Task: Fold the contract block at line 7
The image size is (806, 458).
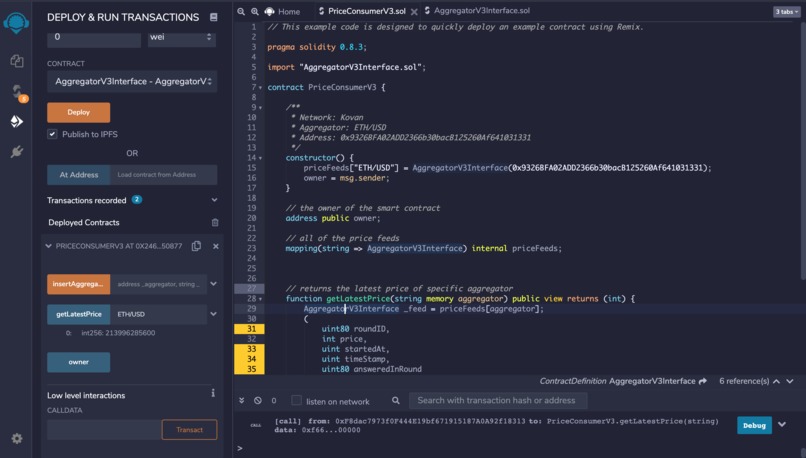Action: (260, 87)
